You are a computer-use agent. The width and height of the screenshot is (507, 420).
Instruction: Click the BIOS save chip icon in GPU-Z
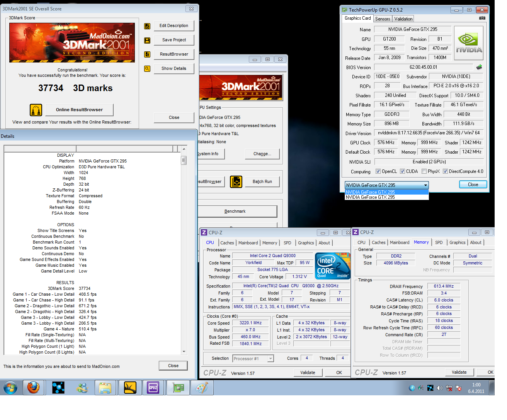(x=479, y=67)
